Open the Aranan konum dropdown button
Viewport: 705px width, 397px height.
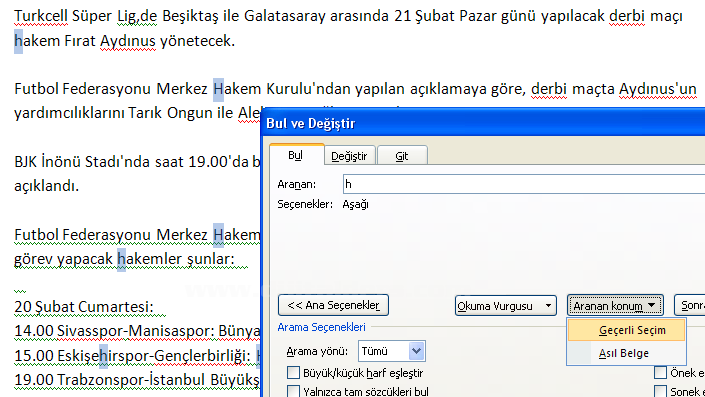click(x=615, y=306)
